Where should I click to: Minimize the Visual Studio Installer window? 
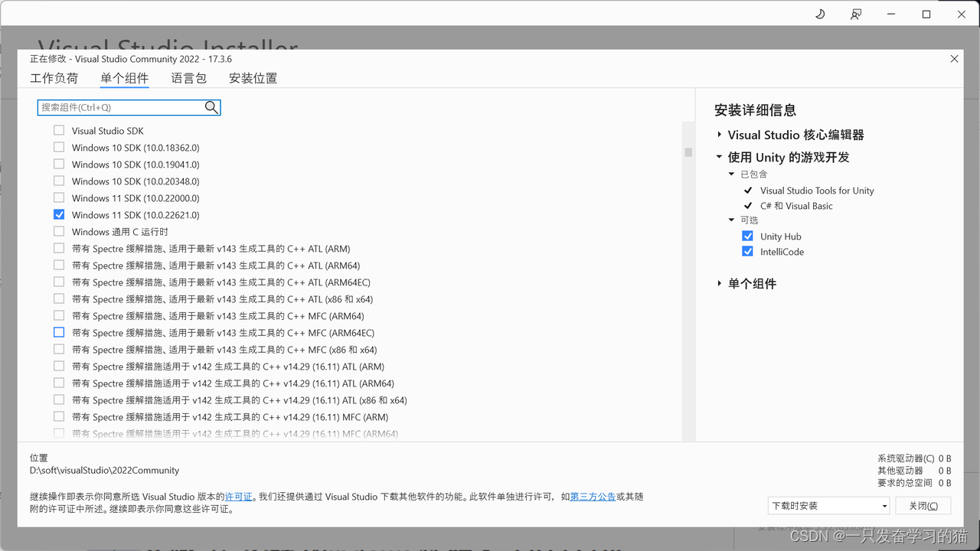click(x=891, y=14)
